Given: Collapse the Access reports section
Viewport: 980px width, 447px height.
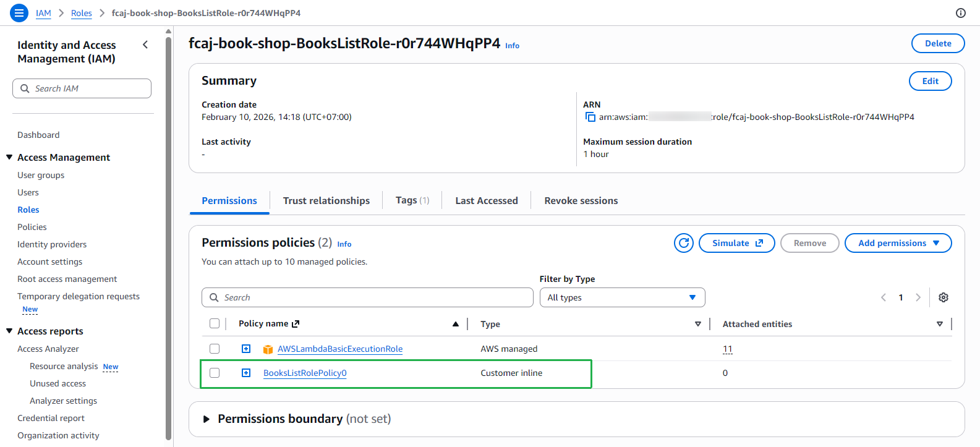Looking at the screenshot, I should [9, 331].
